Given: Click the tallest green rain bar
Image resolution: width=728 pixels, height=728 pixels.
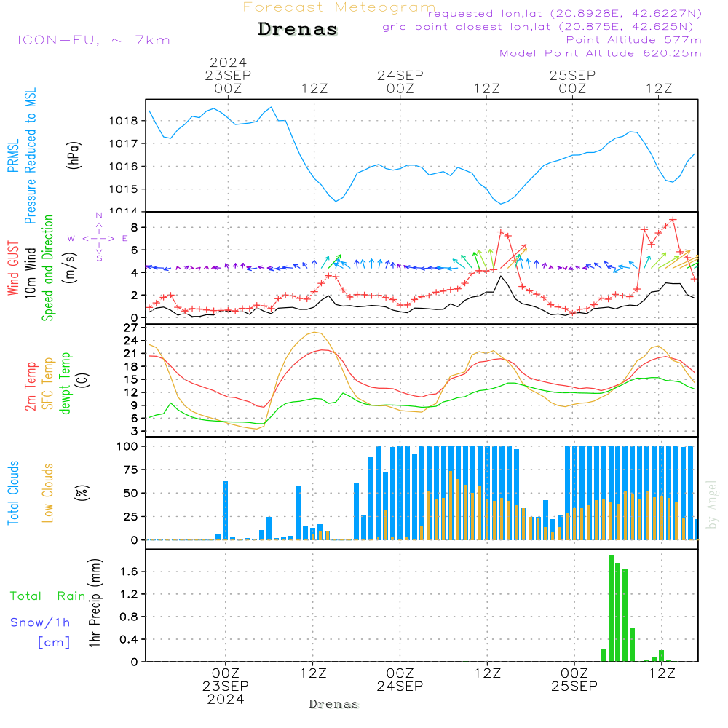Looking at the screenshot, I should (611, 608).
